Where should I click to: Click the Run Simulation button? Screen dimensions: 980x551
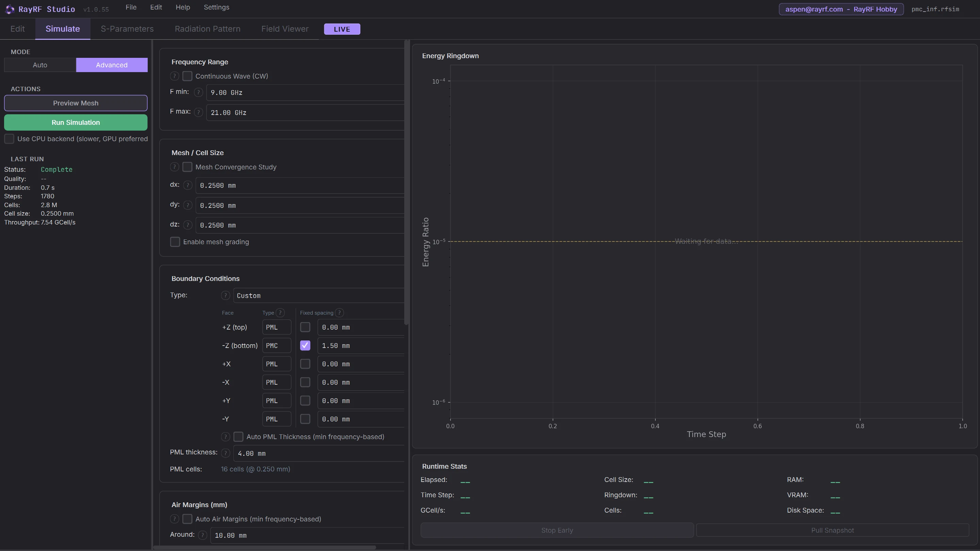76,122
